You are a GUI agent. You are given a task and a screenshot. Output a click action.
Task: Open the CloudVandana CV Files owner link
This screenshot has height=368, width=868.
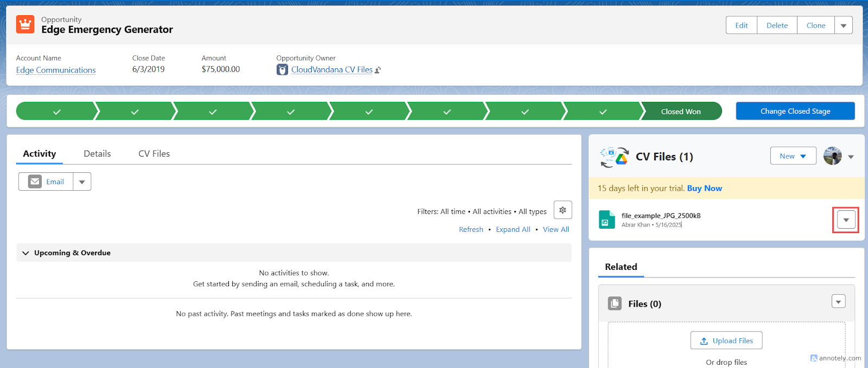click(332, 69)
